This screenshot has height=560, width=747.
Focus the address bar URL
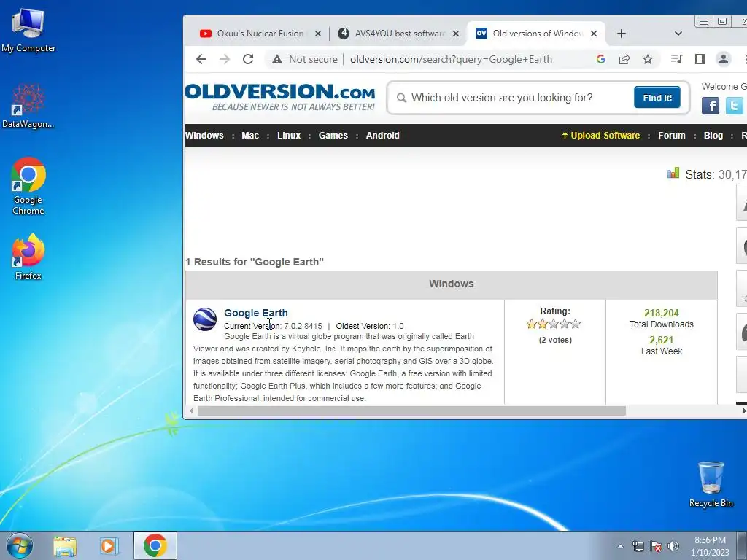click(x=451, y=59)
